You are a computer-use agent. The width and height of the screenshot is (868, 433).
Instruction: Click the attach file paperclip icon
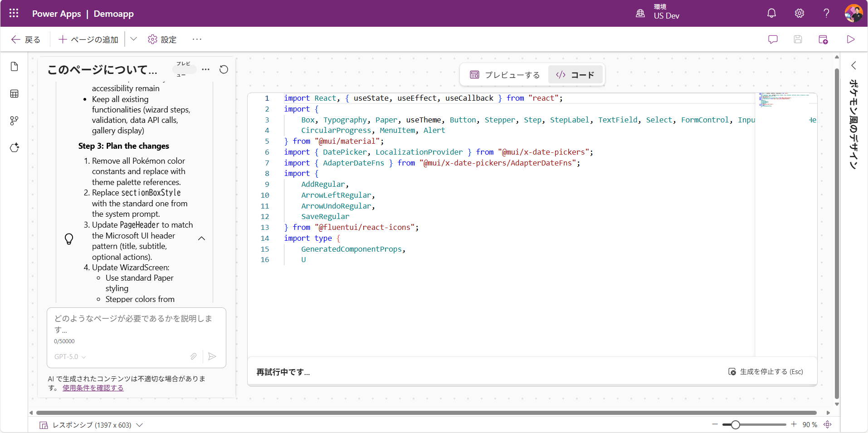[194, 356]
